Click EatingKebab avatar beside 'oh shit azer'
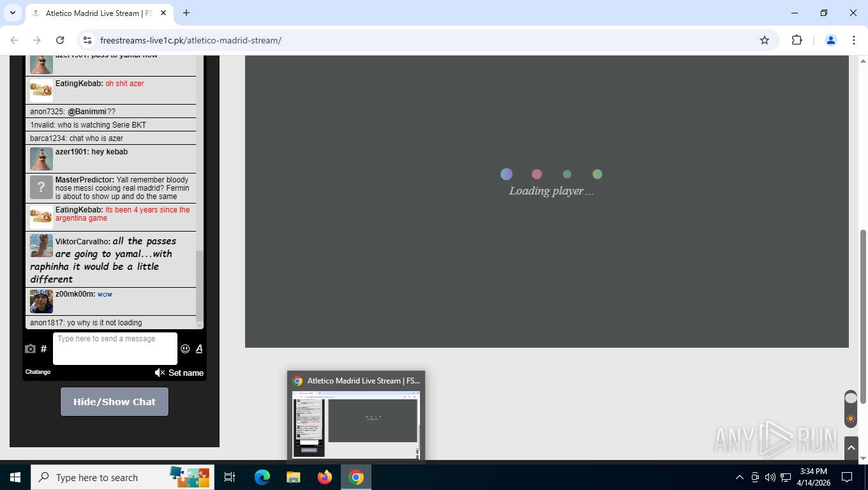This screenshot has width=868, height=490. pyautogui.click(x=41, y=91)
